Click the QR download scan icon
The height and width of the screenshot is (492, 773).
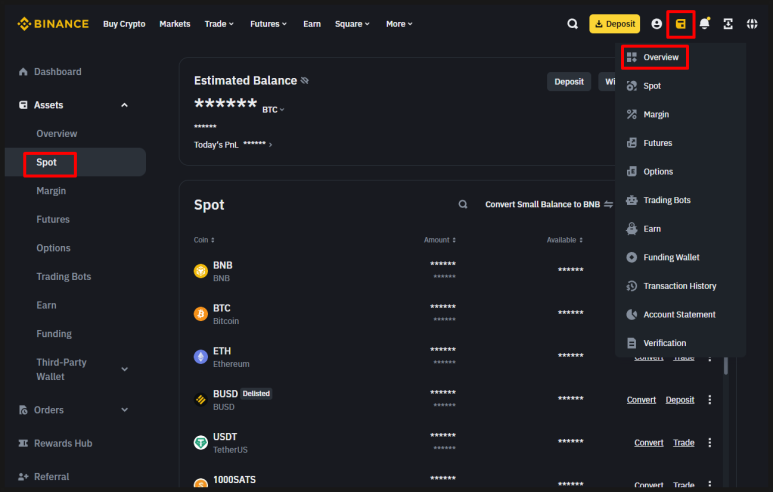728,24
